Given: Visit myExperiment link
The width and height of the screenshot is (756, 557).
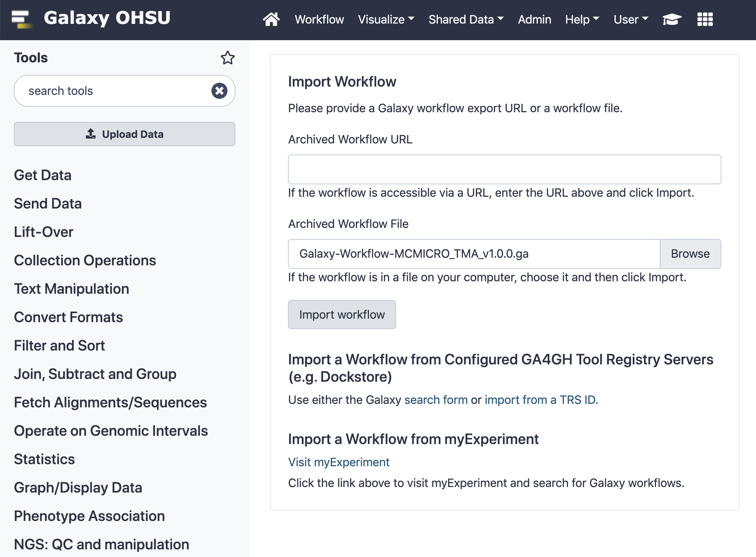Looking at the screenshot, I should click(339, 462).
